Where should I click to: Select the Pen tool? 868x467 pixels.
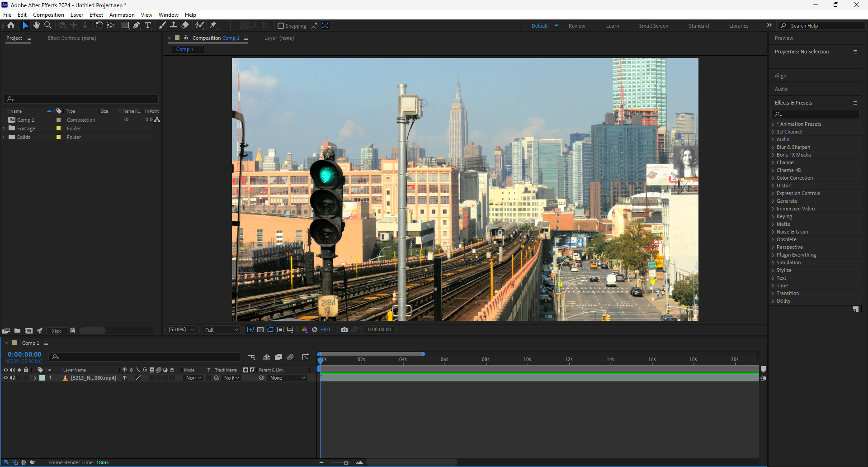click(x=136, y=25)
